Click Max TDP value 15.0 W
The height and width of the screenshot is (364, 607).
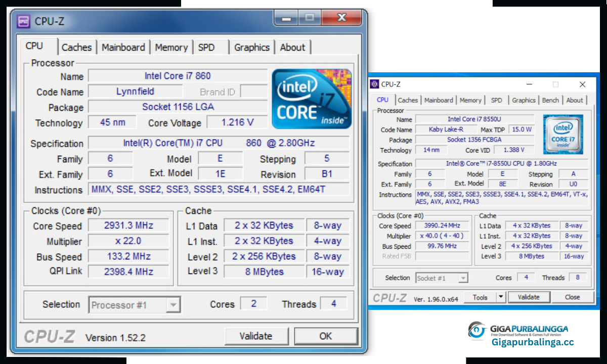522,129
